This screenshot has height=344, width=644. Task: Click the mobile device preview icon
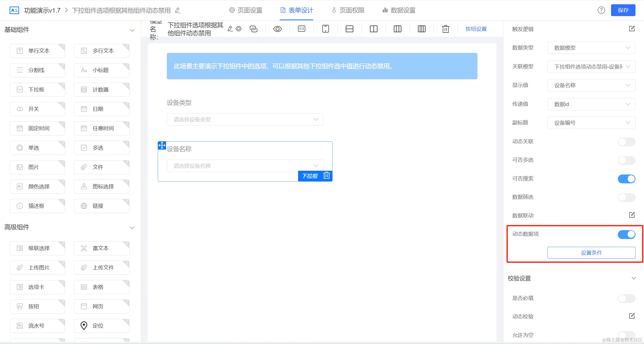tap(326, 29)
